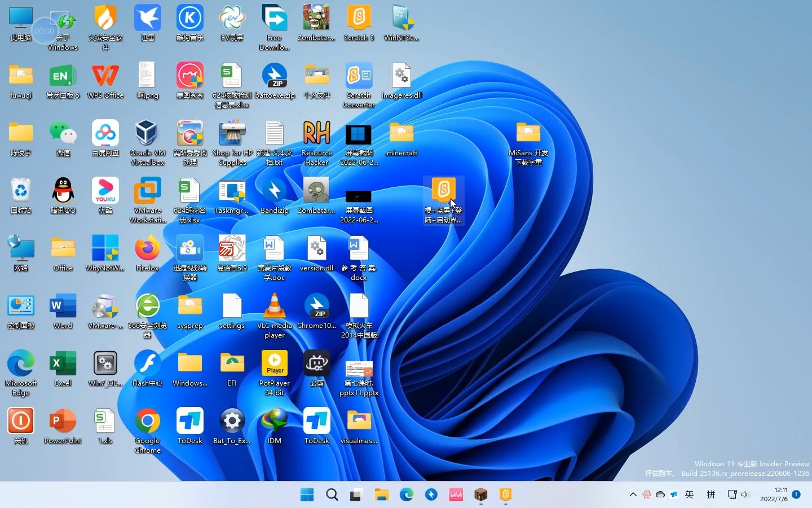The image size is (812, 508).
Task: Launch Edge from the taskbar
Action: [x=407, y=495]
